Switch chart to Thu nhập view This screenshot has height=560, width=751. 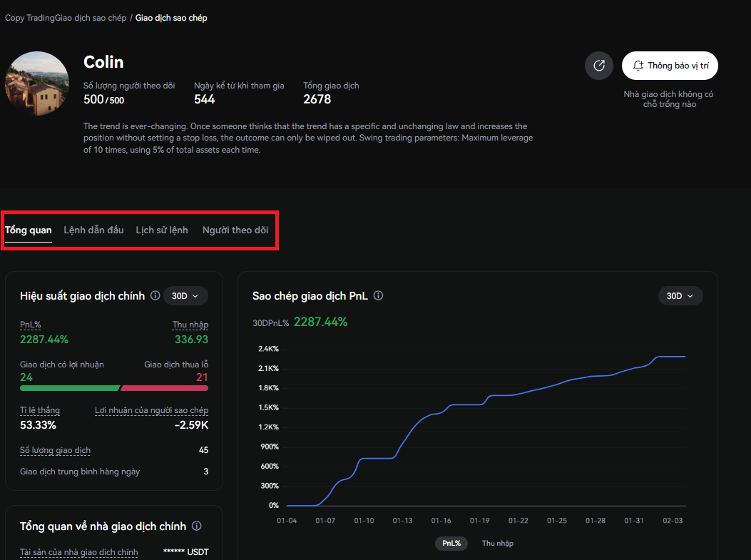coord(497,544)
